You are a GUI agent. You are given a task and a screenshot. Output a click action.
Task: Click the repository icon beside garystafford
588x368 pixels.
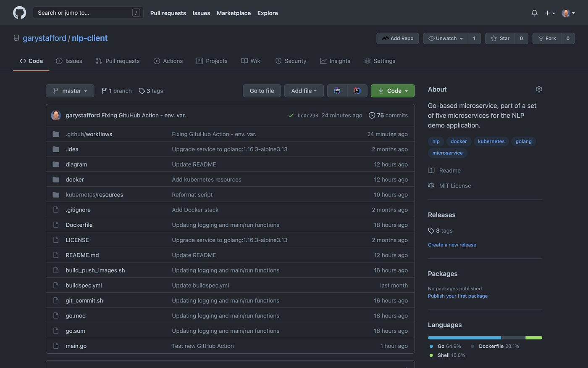point(16,38)
